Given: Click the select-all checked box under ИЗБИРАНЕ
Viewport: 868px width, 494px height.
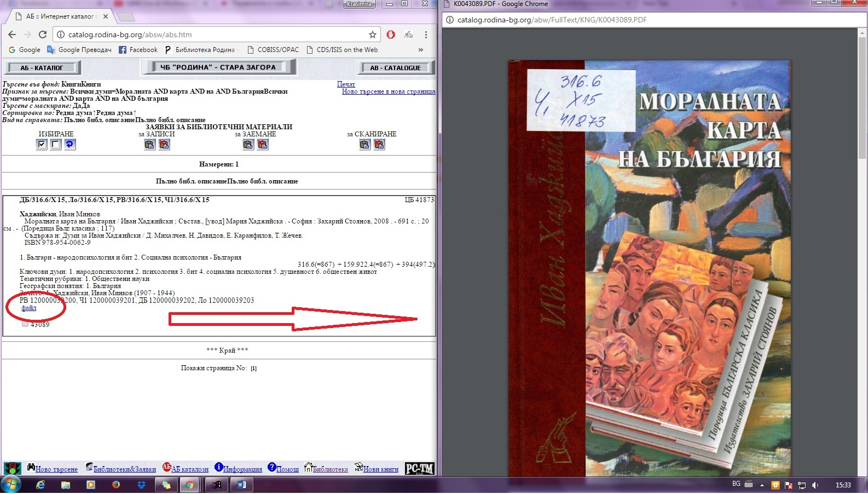Looking at the screenshot, I should [42, 145].
